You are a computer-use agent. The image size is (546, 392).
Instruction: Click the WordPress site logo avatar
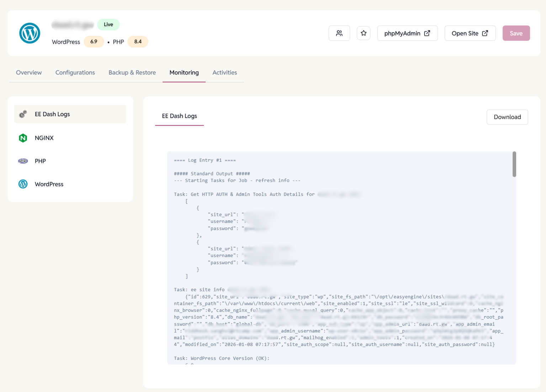pos(29,33)
